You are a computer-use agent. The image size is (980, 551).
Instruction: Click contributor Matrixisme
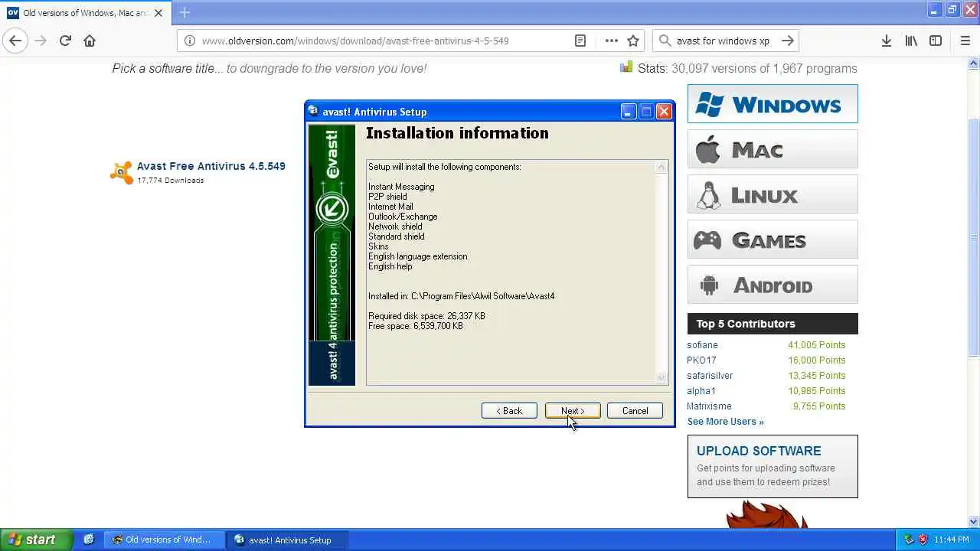click(709, 406)
